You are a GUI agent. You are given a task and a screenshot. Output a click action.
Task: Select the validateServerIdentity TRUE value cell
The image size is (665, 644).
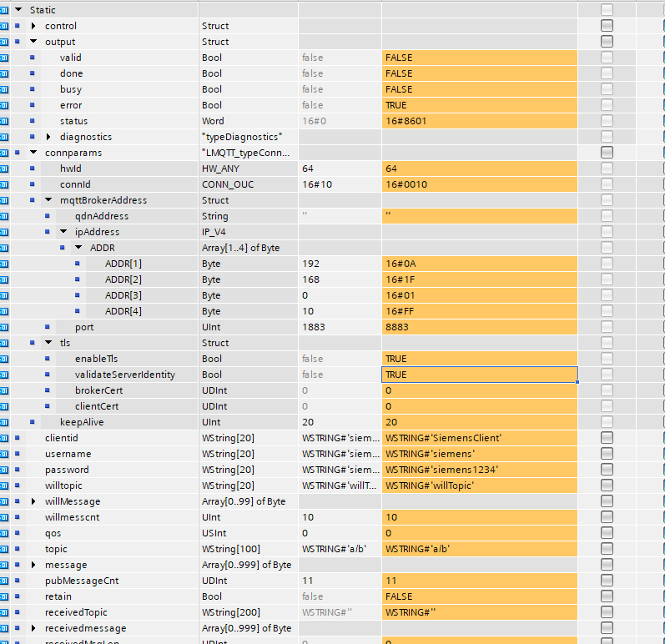click(x=479, y=375)
